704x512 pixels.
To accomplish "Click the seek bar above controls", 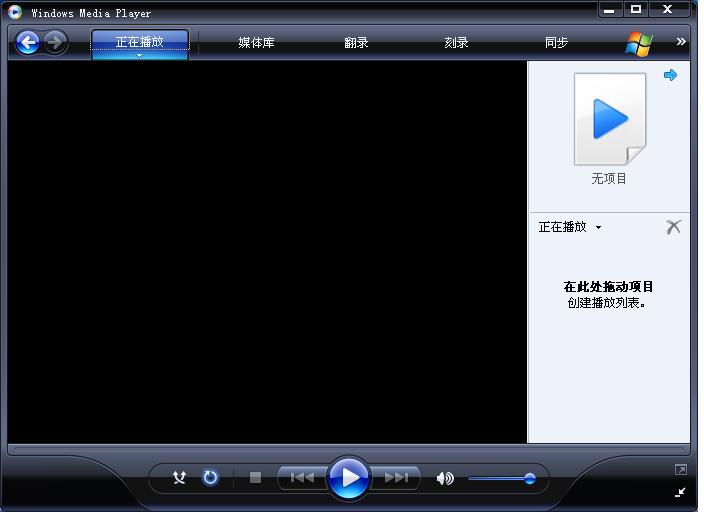I will [x=349, y=449].
